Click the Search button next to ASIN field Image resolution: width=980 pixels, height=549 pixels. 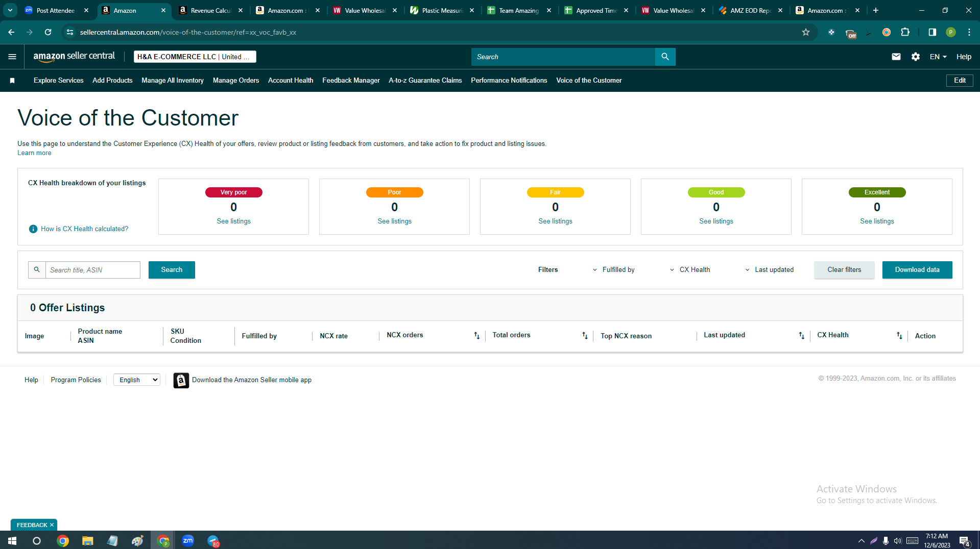click(172, 270)
